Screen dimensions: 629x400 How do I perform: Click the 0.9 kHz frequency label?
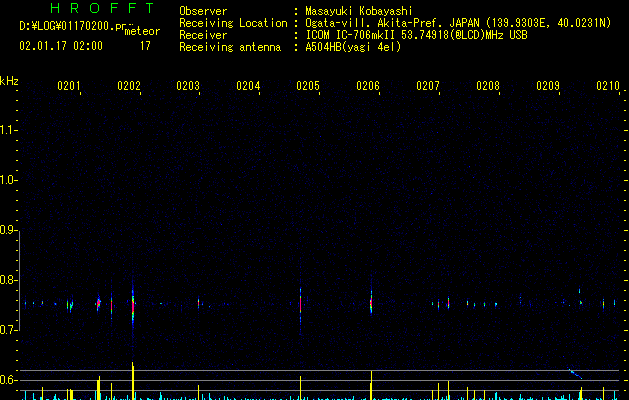click(7, 230)
